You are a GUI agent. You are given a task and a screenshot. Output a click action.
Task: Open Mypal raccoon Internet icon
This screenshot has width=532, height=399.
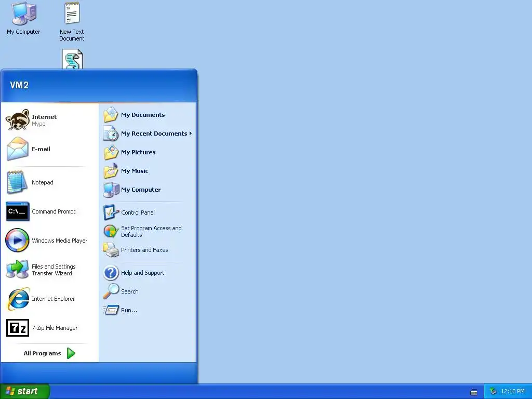pyautogui.click(x=17, y=120)
